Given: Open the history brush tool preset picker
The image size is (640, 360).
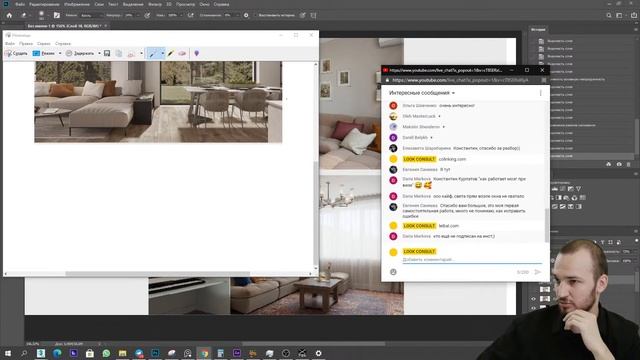Looking at the screenshot, I should 25,15.
